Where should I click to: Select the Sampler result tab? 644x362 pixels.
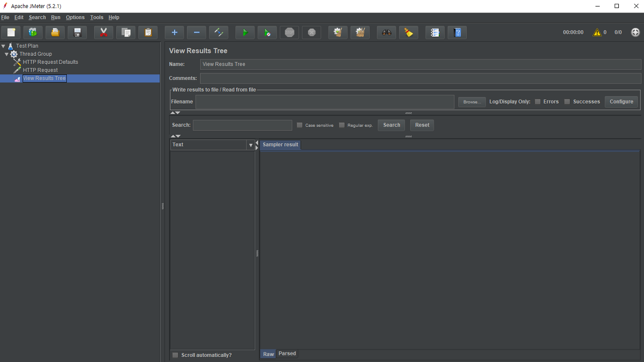click(x=280, y=145)
